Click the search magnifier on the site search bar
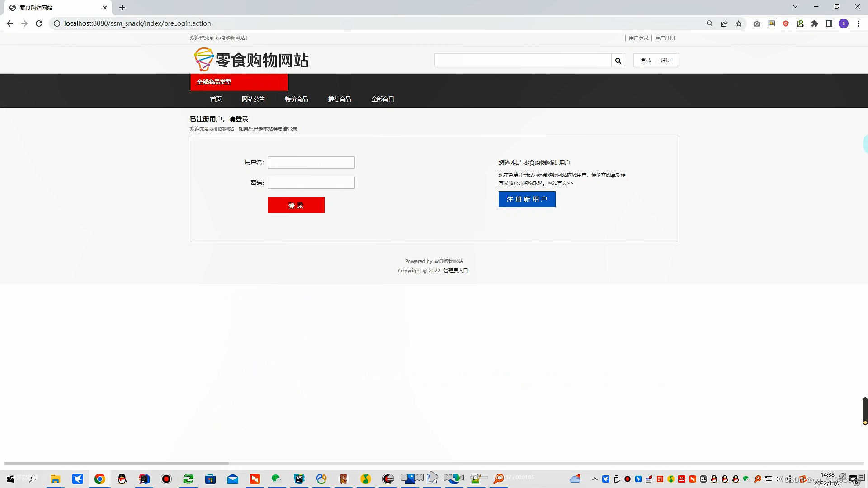The height and width of the screenshot is (488, 868). coord(618,60)
